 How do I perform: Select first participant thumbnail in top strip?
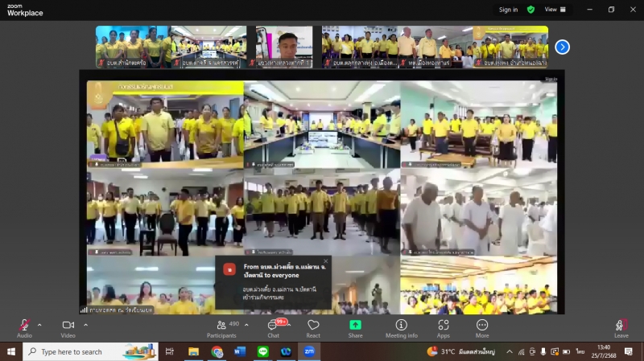click(x=133, y=47)
